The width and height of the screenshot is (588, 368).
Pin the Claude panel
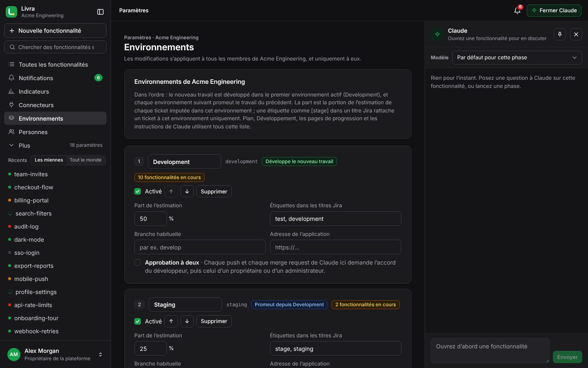[560, 34]
